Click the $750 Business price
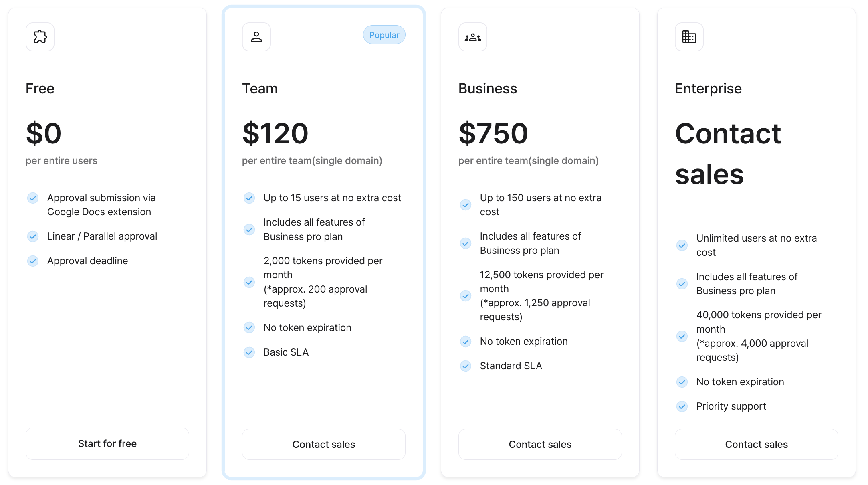The image size is (868, 485). pyautogui.click(x=493, y=133)
